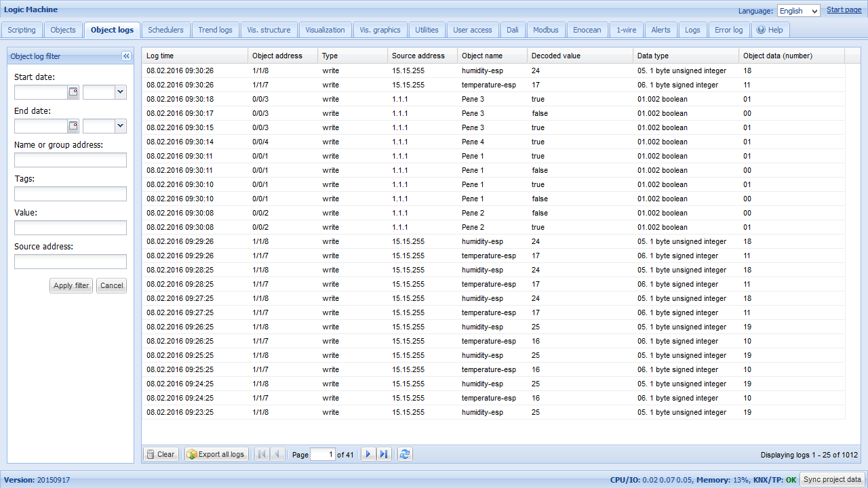Open the Start date calendar picker
Screen dimensions: 868x488
pyautogui.click(x=73, y=92)
